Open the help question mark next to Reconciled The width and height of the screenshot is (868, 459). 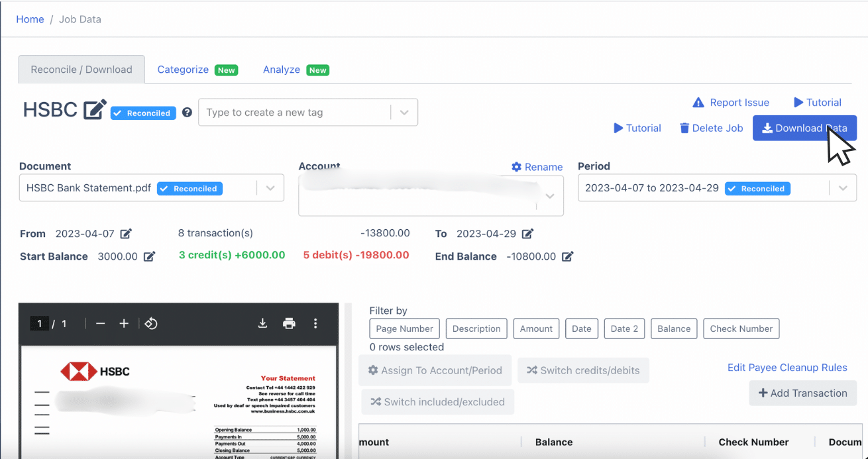click(187, 113)
